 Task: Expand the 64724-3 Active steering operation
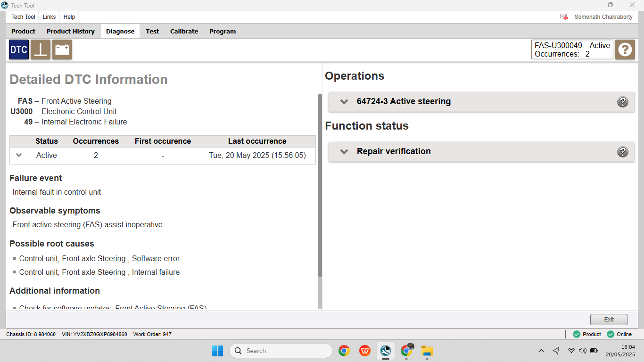pos(344,102)
